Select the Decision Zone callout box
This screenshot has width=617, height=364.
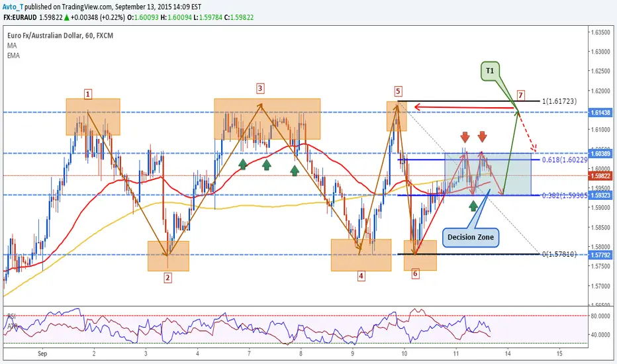[x=471, y=238]
